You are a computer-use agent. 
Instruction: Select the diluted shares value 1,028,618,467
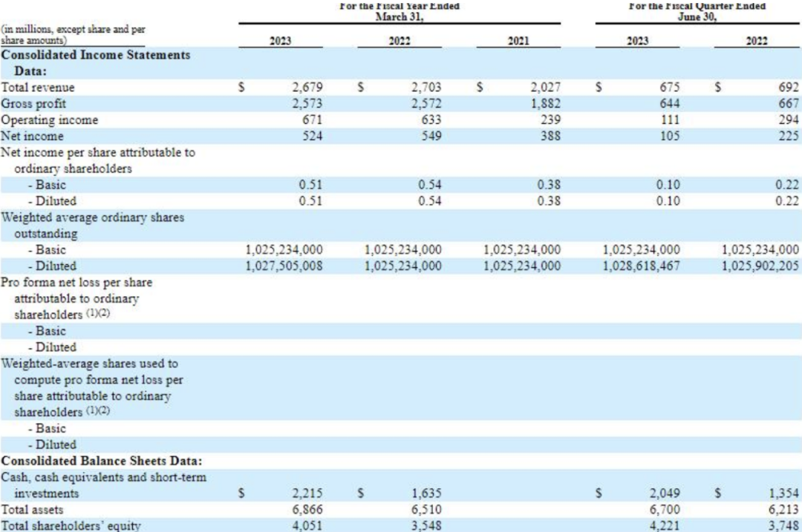click(642, 266)
